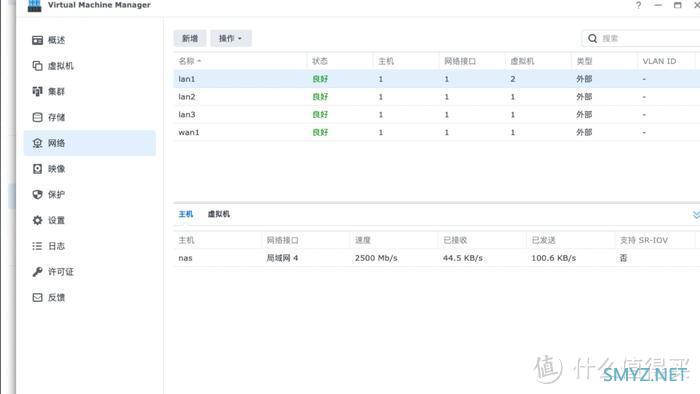The image size is (700, 394).
Task: Open the 集群 cluster icon
Action: tap(38, 91)
